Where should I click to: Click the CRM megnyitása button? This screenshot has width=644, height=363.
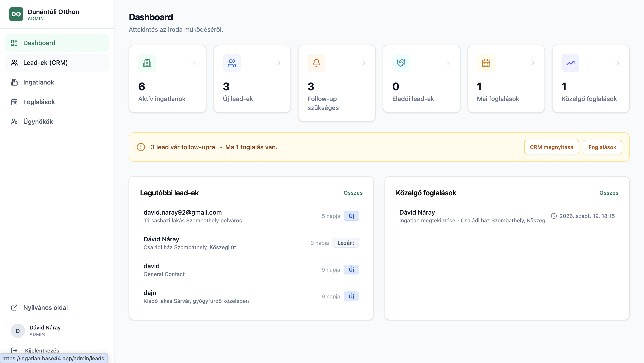pyautogui.click(x=551, y=147)
